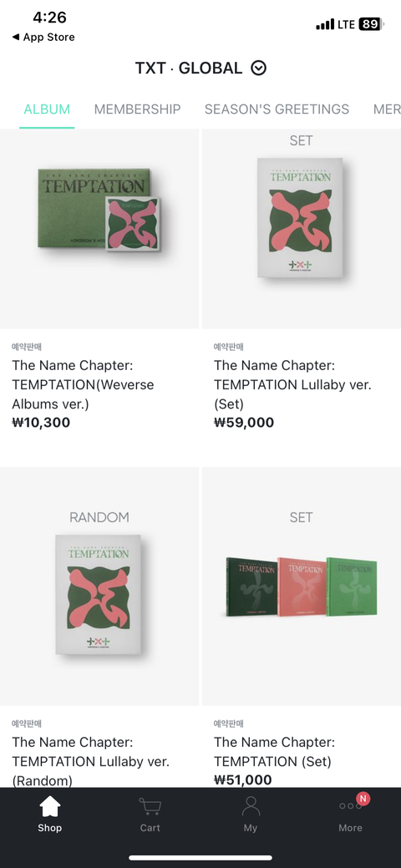Open the three-album TEMPTATION Set image
This screenshot has height=868, width=401.
[302, 586]
